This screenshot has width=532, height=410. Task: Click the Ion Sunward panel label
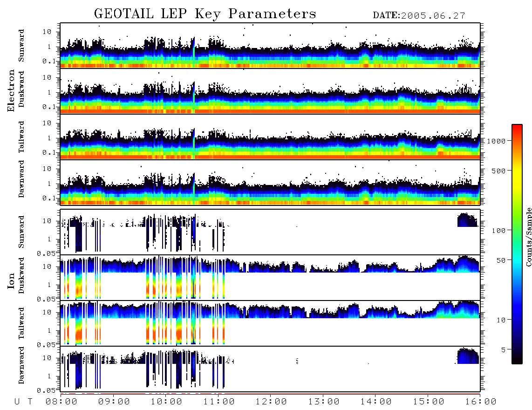(21, 232)
